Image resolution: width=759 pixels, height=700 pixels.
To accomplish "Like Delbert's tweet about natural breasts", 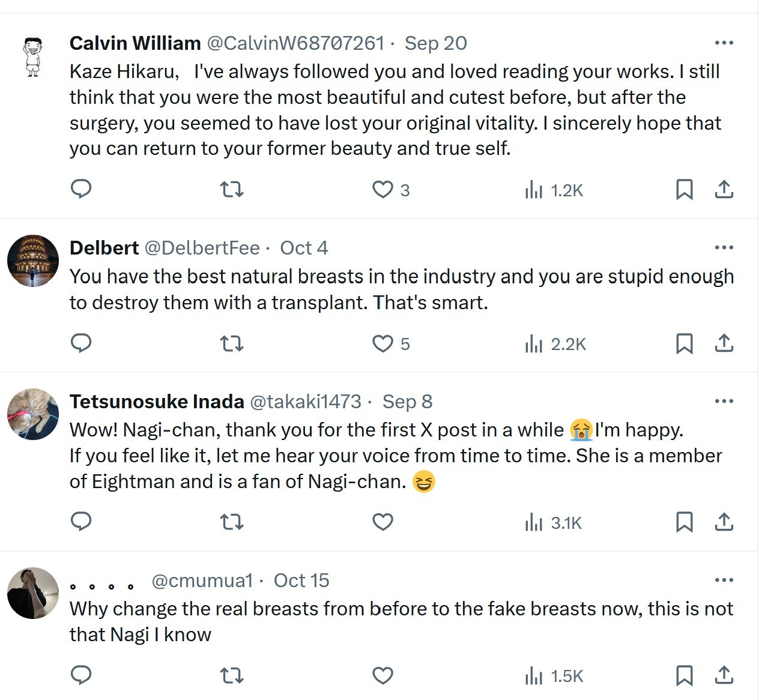I will click(383, 343).
